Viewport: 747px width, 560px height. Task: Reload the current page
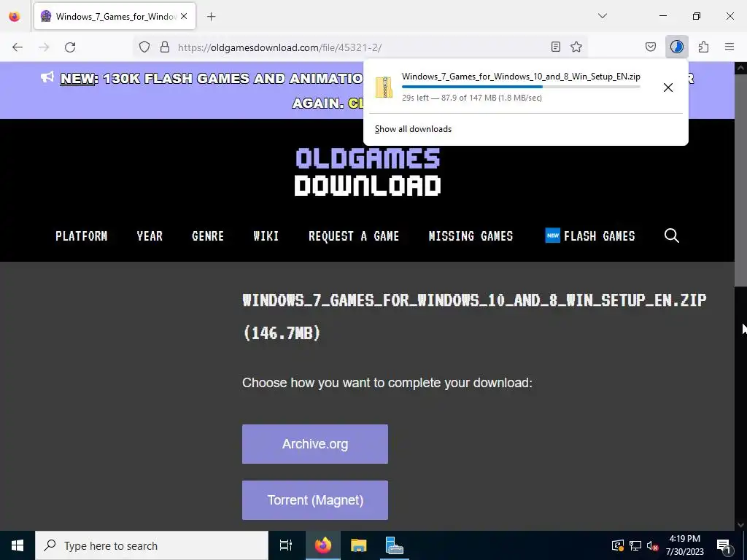(70, 47)
